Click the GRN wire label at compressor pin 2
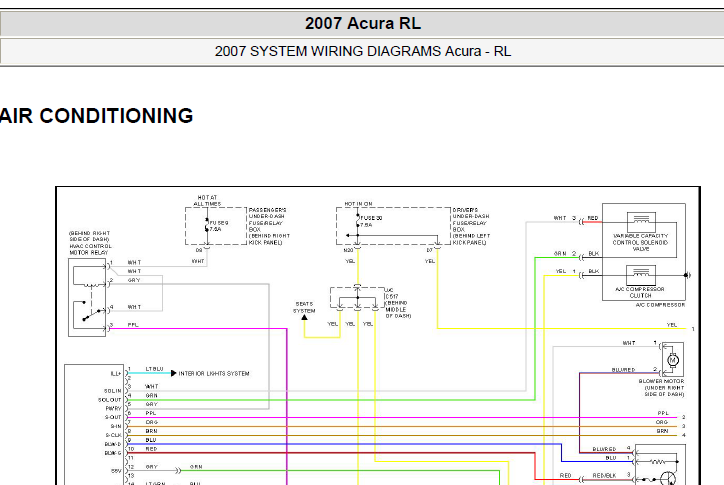The image size is (724, 485). 560,254
